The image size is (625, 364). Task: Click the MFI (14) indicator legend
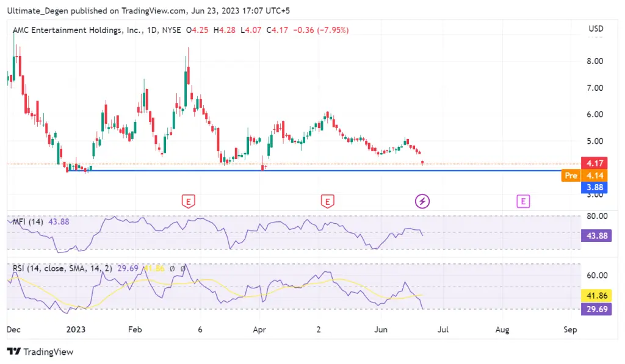(27, 222)
